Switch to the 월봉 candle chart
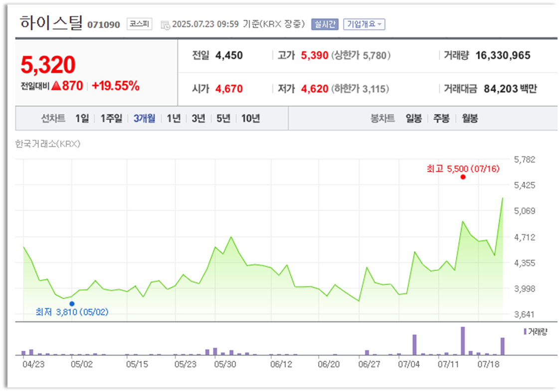This screenshot has width=559, height=392. 470,118
